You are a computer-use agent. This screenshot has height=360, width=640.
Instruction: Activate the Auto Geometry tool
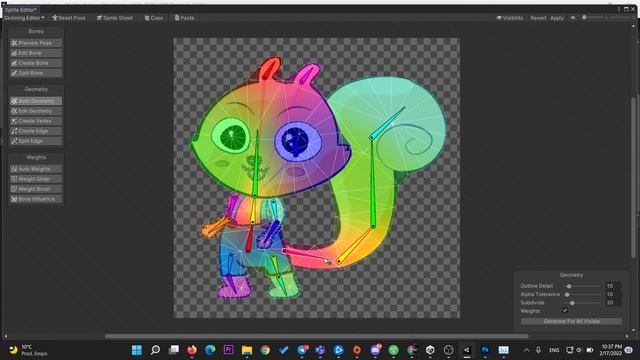coord(36,101)
